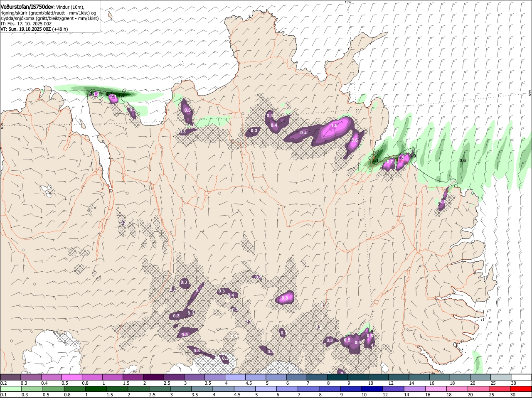This screenshot has width=532, height=398.
Task: Click the red swatch after bottom-row 30
Action: tap(520, 388)
